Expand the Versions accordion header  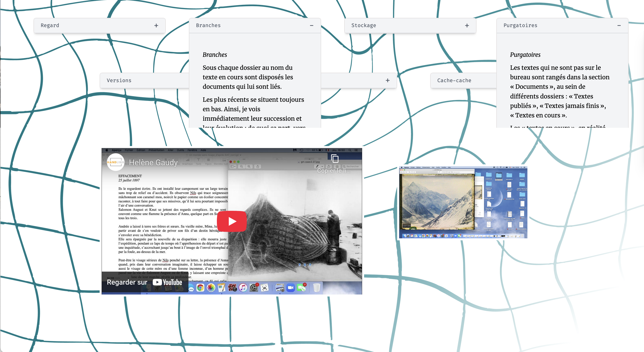point(119,80)
